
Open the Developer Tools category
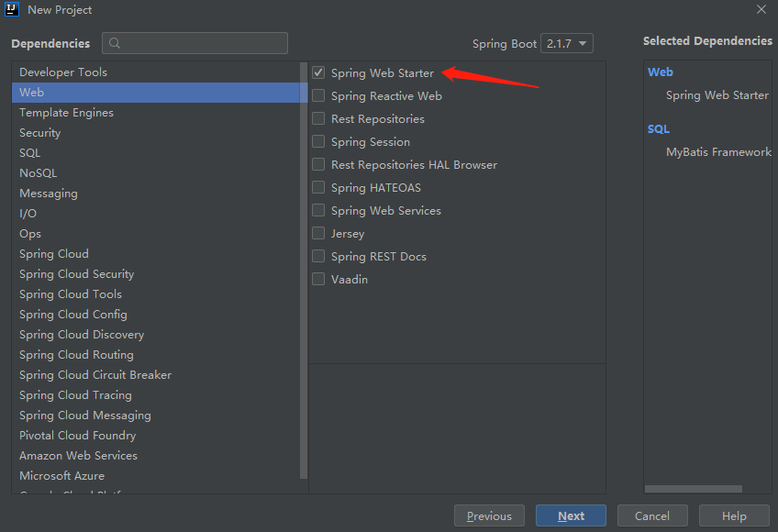coord(63,72)
